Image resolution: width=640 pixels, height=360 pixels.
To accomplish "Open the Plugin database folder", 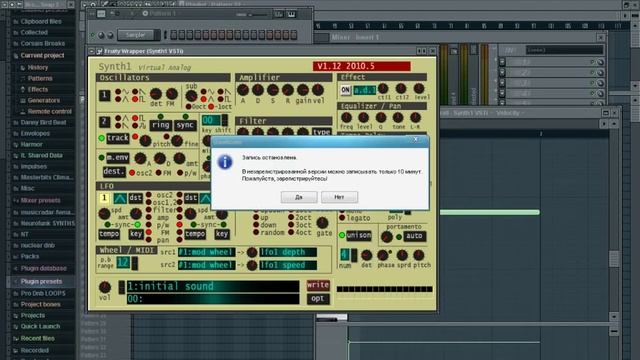I will pyautogui.click(x=43, y=269).
